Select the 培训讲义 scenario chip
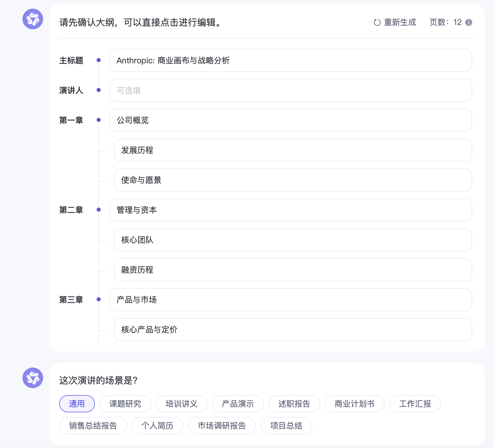 point(182,404)
